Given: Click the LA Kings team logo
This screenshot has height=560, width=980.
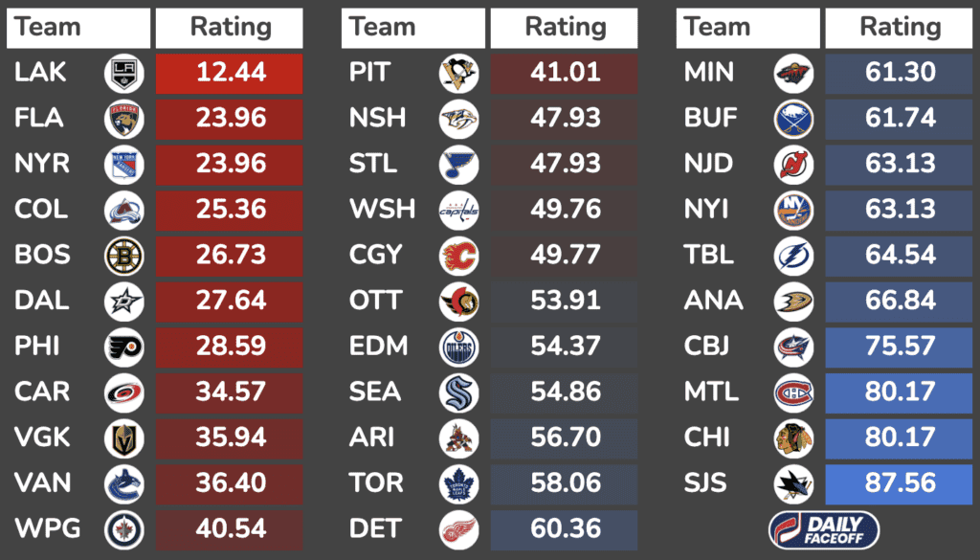Looking at the screenshot, I should click(x=124, y=73).
